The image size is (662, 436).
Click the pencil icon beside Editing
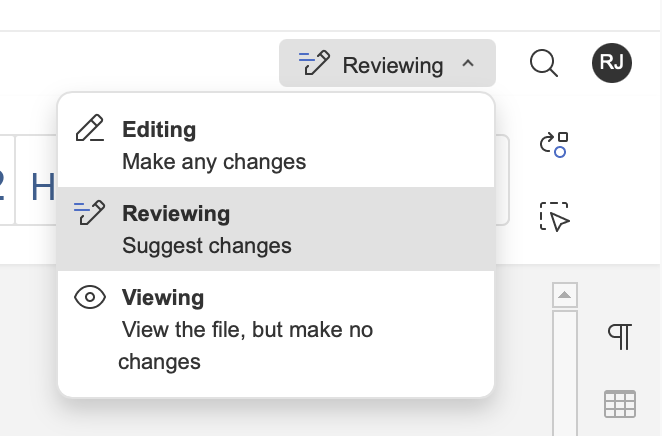coord(90,130)
